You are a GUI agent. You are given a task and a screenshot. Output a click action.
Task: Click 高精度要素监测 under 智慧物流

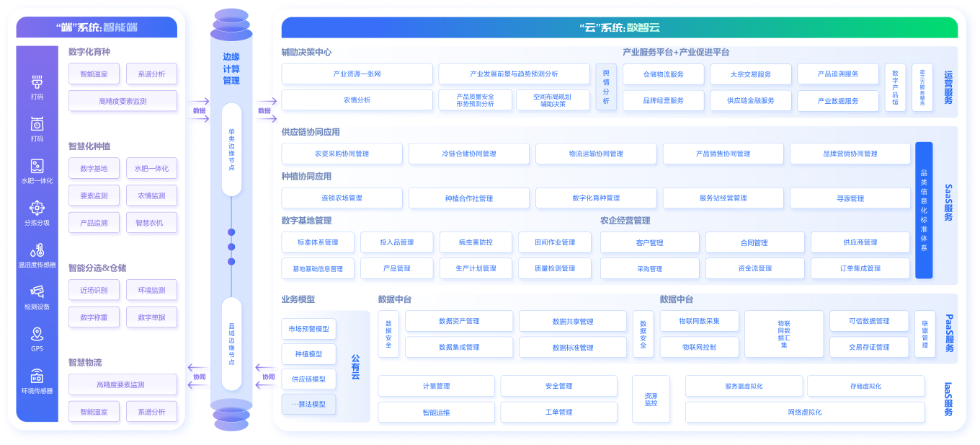(x=122, y=384)
